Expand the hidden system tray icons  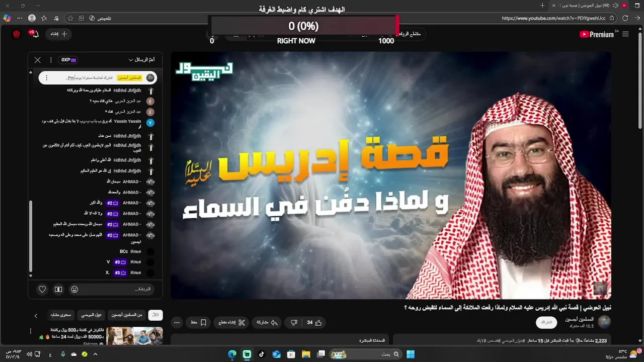(x=95, y=354)
